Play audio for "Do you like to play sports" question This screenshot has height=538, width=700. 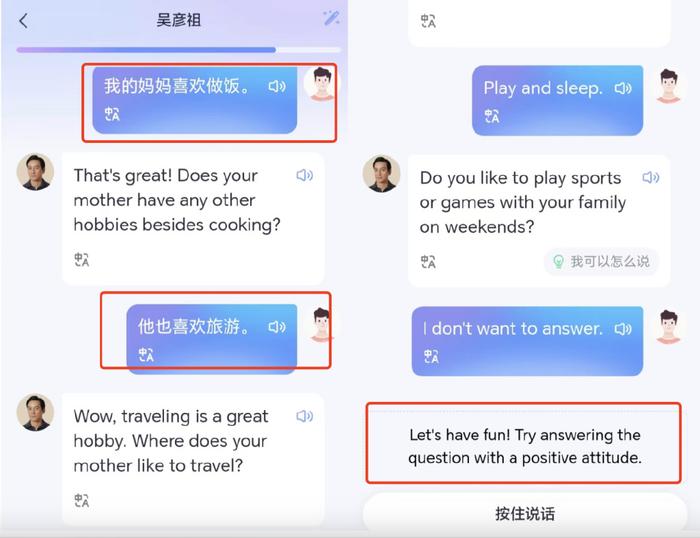(x=651, y=178)
